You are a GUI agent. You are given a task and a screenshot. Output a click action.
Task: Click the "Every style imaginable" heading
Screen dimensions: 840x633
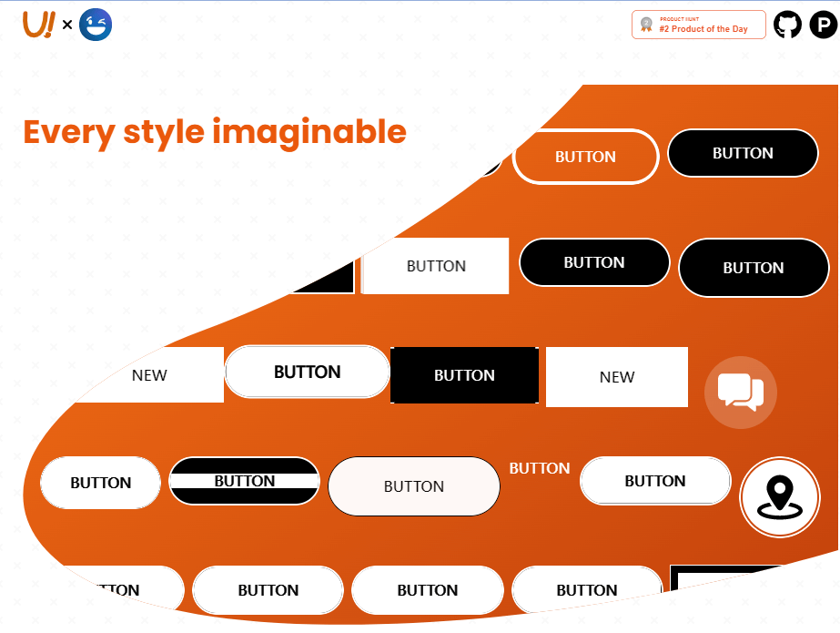tap(214, 133)
